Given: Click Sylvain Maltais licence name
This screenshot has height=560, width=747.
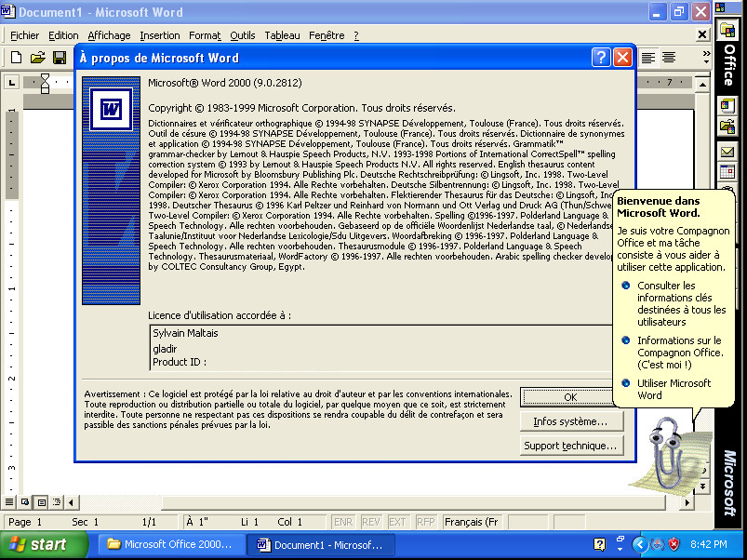Looking at the screenshot, I should (185, 333).
